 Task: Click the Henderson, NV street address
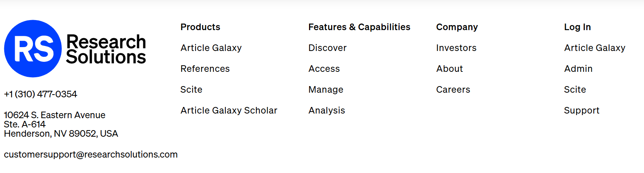point(61,124)
